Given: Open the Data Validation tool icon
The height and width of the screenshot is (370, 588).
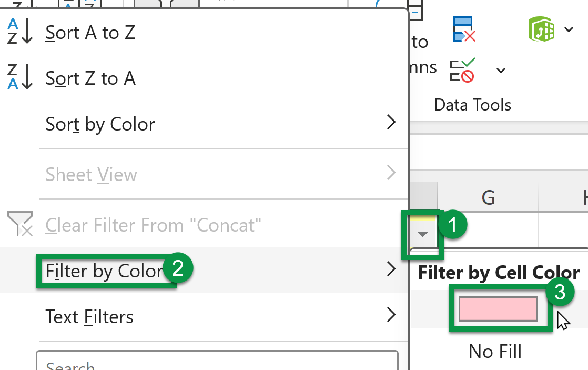Looking at the screenshot, I should [462, 70].
